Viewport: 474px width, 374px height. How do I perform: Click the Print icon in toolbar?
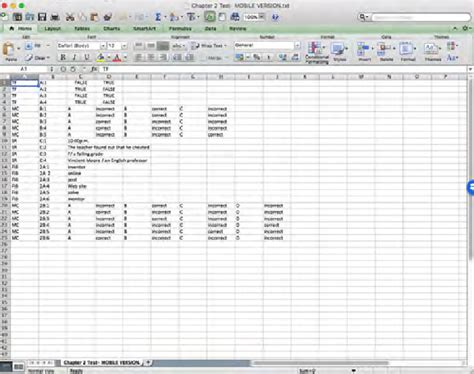[x=55, y=17]
